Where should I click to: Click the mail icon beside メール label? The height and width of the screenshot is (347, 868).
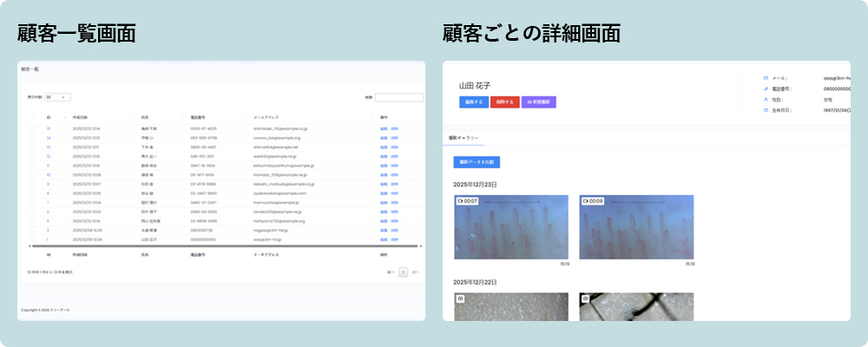coord(766,78)
